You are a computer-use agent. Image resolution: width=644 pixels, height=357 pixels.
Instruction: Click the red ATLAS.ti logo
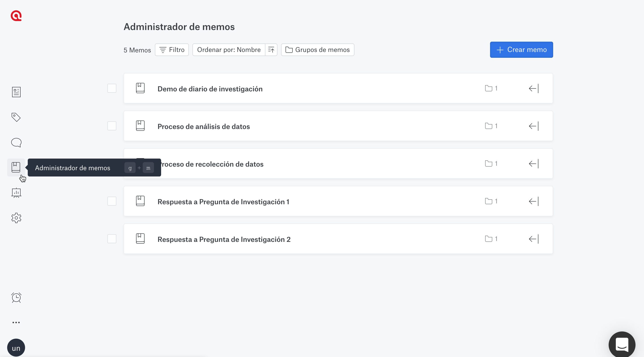[16, 16]
